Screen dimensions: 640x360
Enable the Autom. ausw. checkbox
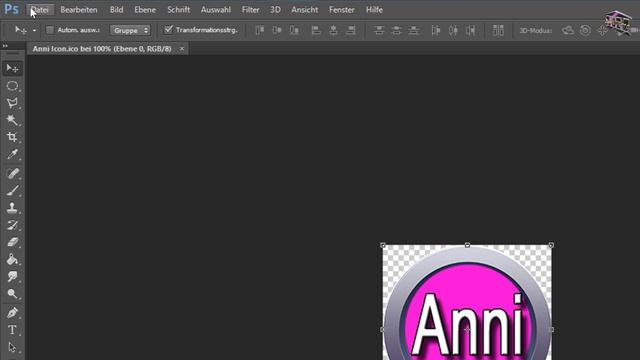(x=50, y=30)
